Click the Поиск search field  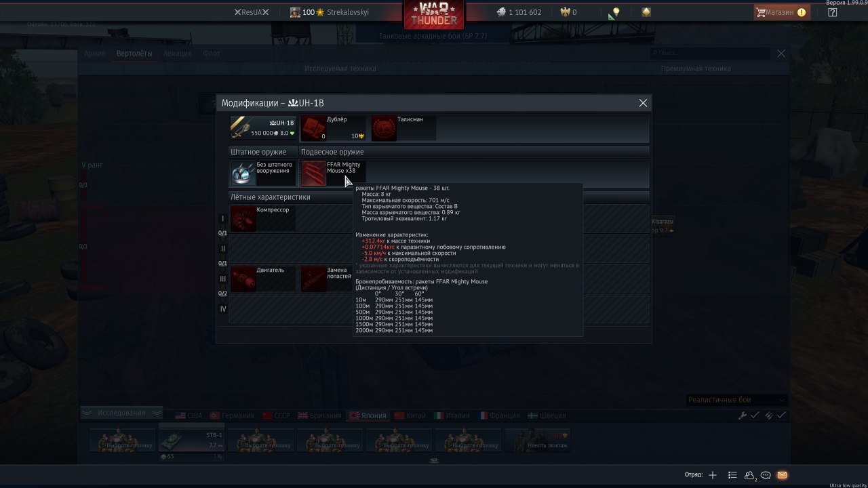pos(709,53)
